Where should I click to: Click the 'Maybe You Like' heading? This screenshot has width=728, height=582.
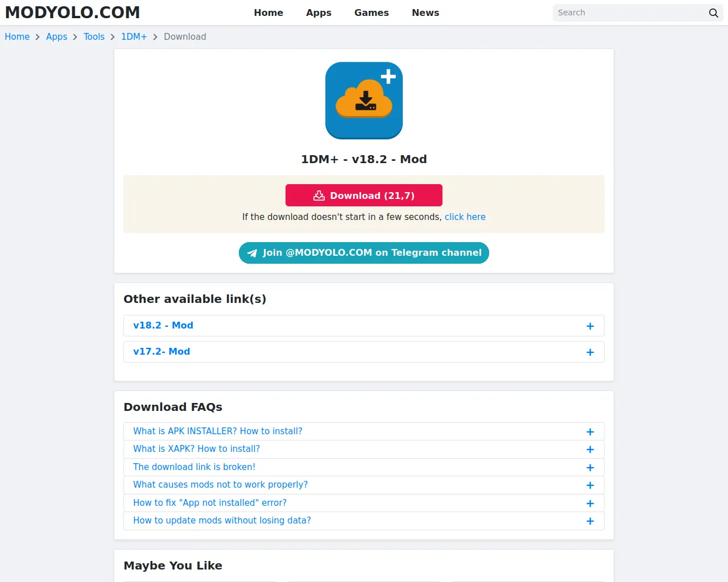point(173,566)
